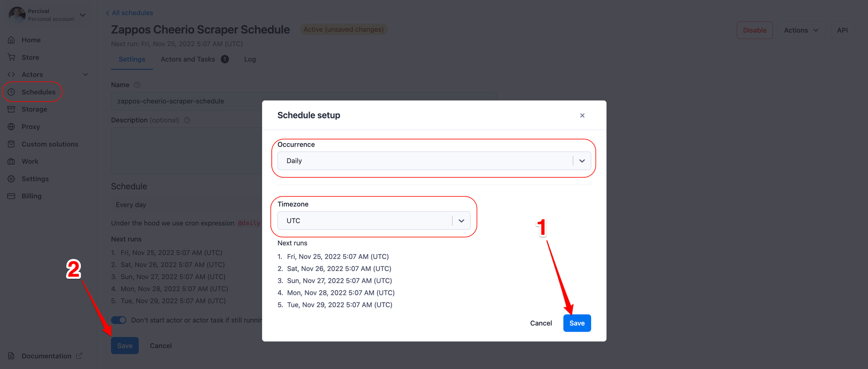Open the Actions menu
This screenshot has height=369, width=868.
point(801,30)
